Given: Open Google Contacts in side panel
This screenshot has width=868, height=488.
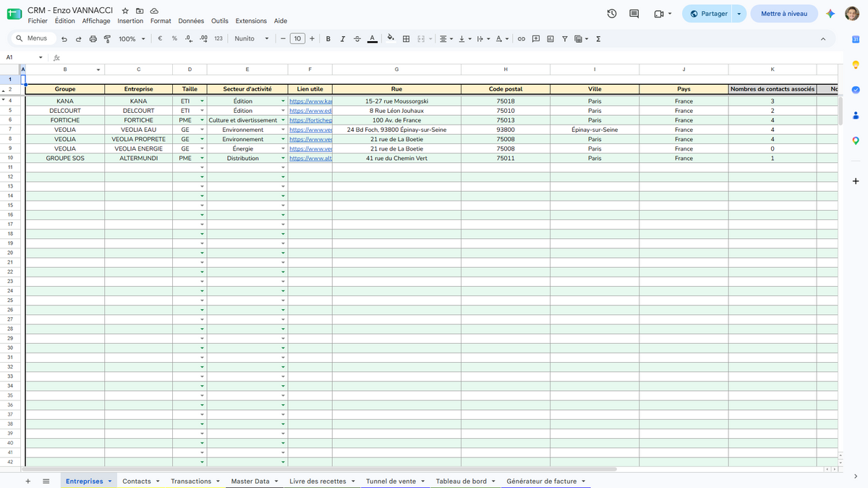Looking at the screenshot, I should [856, 115].
